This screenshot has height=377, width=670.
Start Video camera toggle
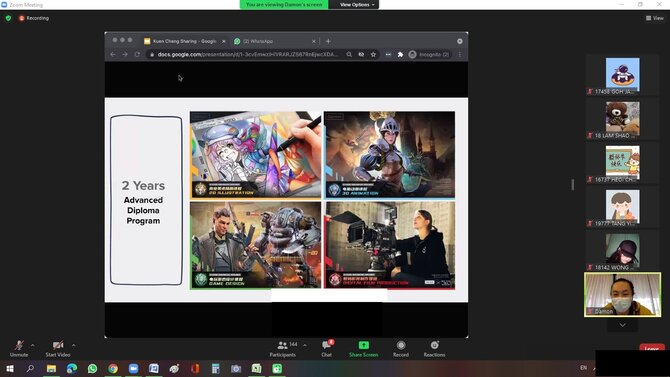pyautogui.click(x=58, y=348)
